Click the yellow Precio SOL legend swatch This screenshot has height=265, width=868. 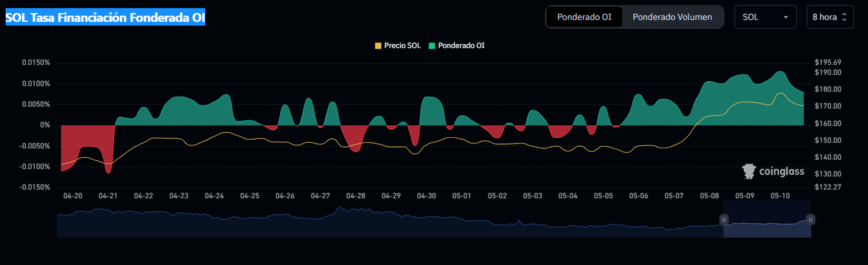pos(378,46)
